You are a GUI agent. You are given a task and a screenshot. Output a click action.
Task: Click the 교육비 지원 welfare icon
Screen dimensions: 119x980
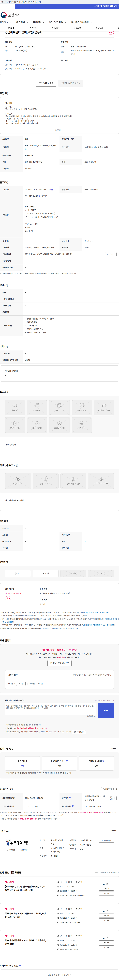pyautogui.click(x=82, y=407)
